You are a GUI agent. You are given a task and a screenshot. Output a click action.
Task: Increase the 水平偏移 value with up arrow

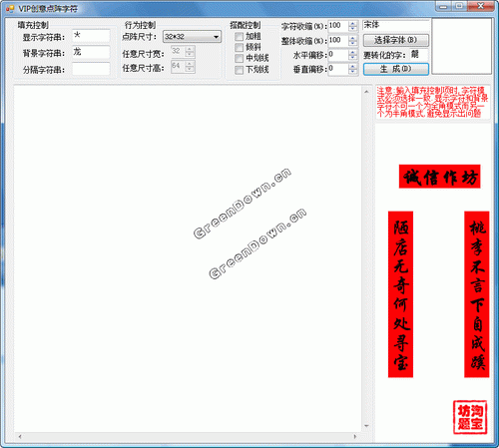pyautogui.click(x=352, y=52)
